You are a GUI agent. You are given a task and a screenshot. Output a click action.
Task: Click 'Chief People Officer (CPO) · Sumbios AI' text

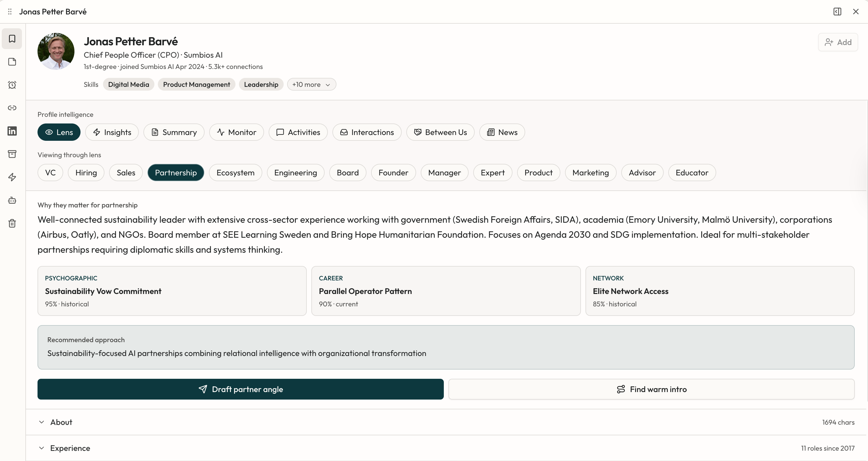[x=153, y=55]
